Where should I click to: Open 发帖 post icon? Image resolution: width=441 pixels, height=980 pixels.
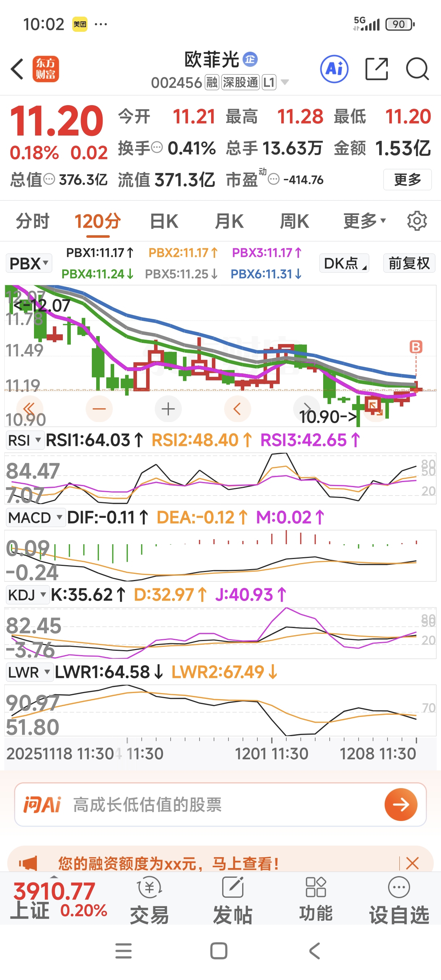click(x=232, y=900)
